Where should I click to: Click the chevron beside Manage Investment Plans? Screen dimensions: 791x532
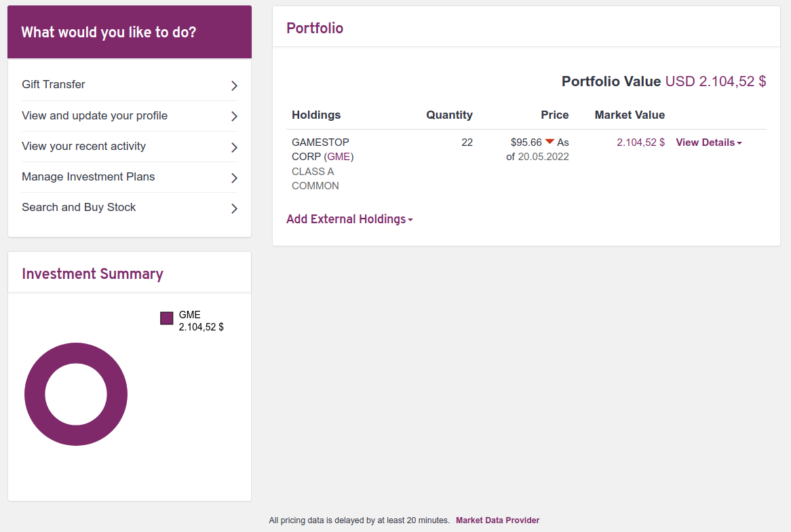tap(234, 178)
